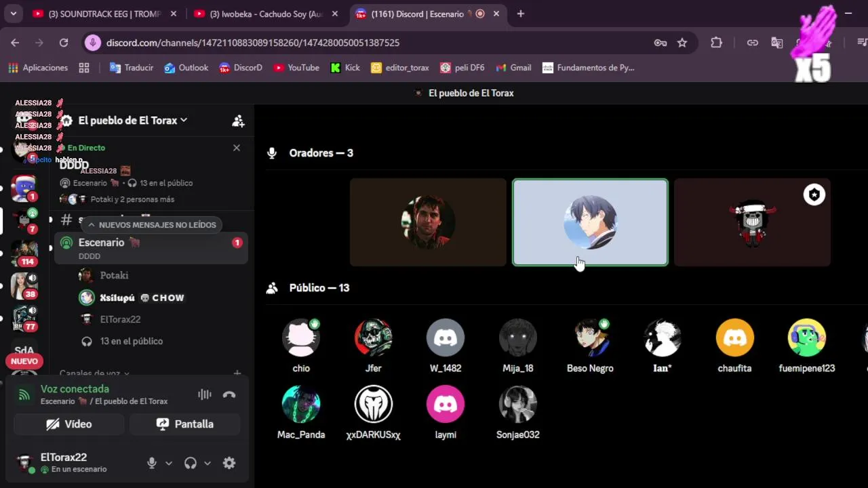This screenshot has height=488, width=868.
Task: Open the tab search dropdown arrow
Action: (x=13, y=14)
